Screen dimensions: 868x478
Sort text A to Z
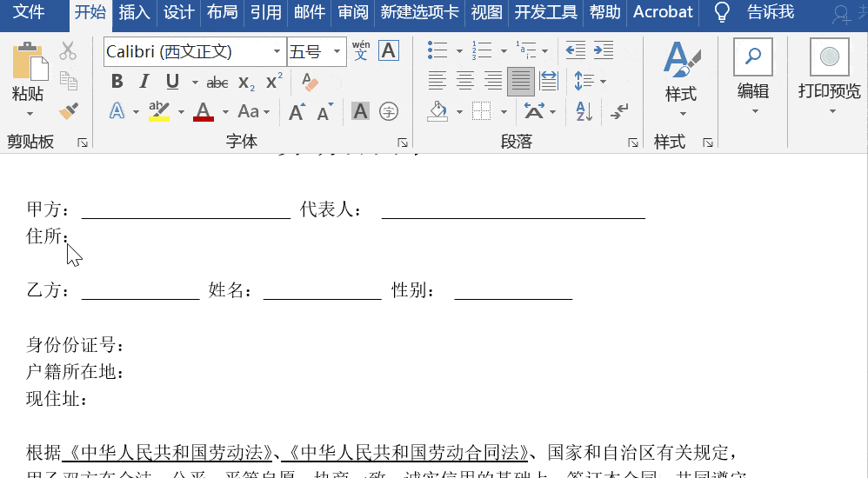coord(584,111)
